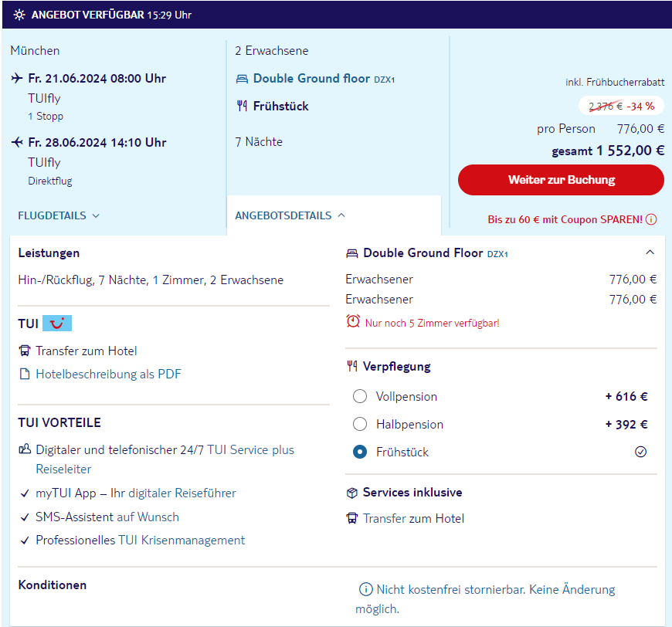Click the bus icon under Services inklusive
Image resolution: width=672 pixels, height=627 pixels.
[x=352, y=519]
